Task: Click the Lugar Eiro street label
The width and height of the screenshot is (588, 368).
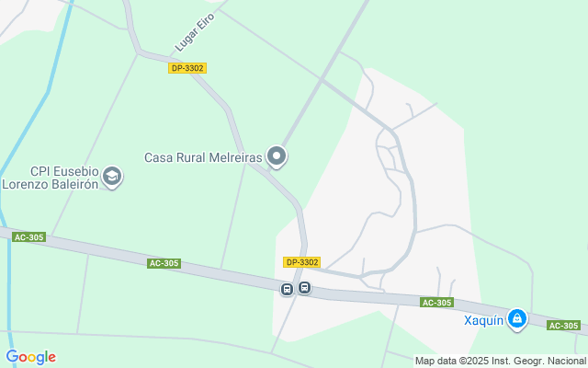Action: click(195, 33)
